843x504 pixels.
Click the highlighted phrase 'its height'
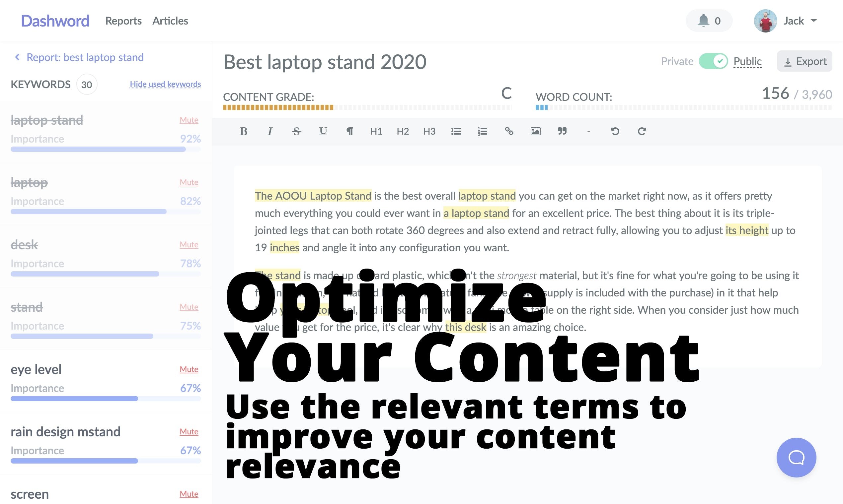746,230
